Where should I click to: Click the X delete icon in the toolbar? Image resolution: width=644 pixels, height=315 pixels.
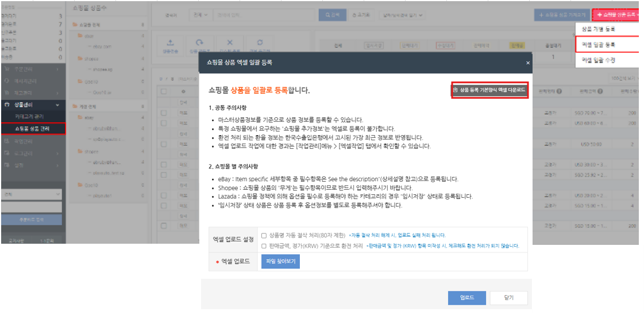coord(230,43)
